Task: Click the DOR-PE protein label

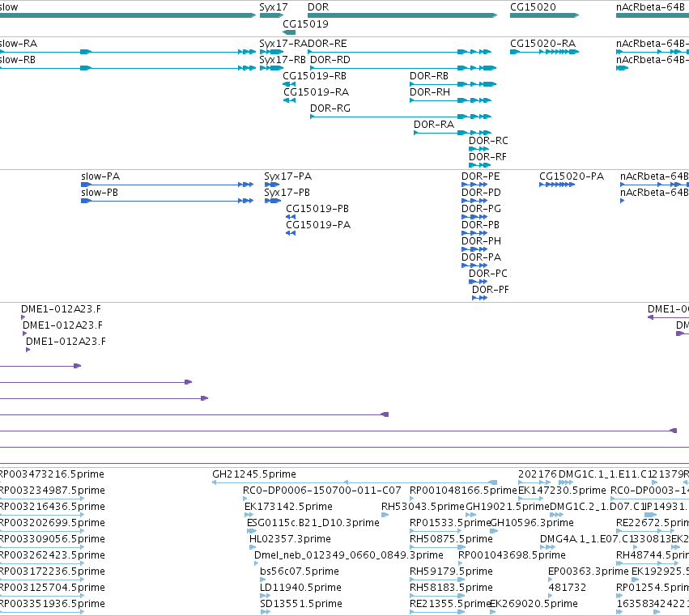Action: click(x=480, y=176)
